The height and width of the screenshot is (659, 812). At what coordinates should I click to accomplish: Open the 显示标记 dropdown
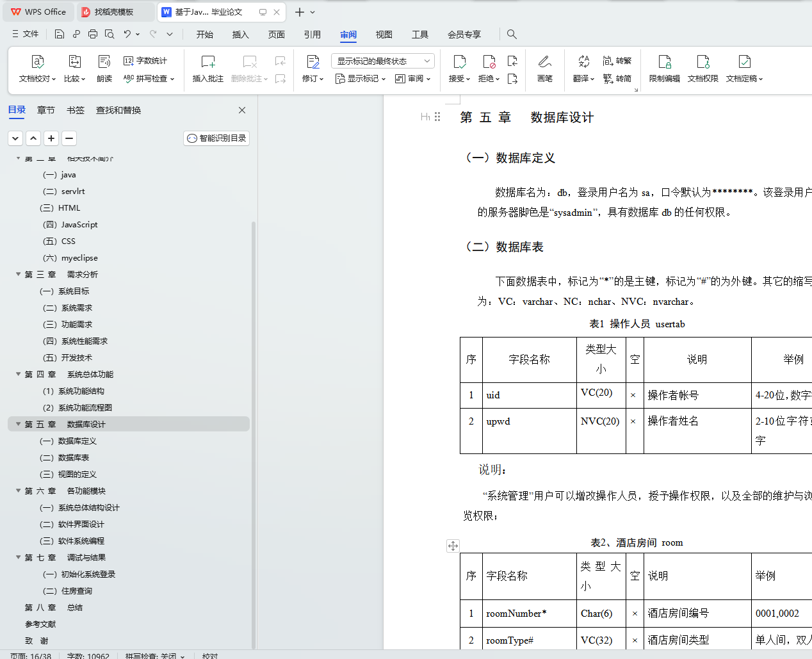(361, 79)
